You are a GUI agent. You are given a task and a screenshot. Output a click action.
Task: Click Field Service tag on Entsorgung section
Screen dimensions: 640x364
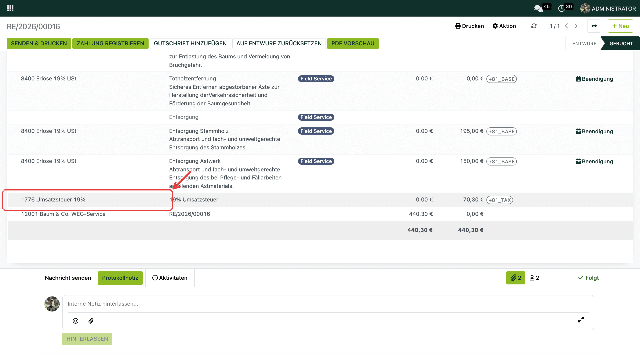316,117
